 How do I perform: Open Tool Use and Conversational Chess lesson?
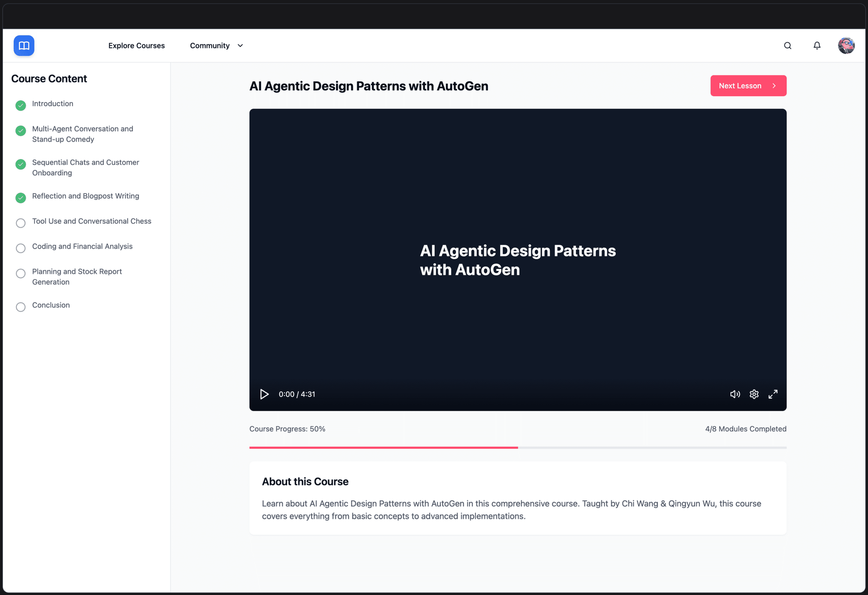point(92,221)
